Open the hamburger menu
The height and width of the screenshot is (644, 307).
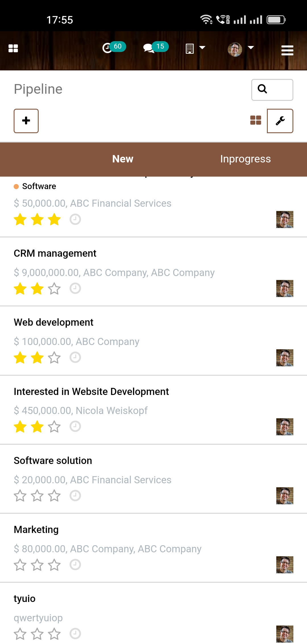(287, 50)
